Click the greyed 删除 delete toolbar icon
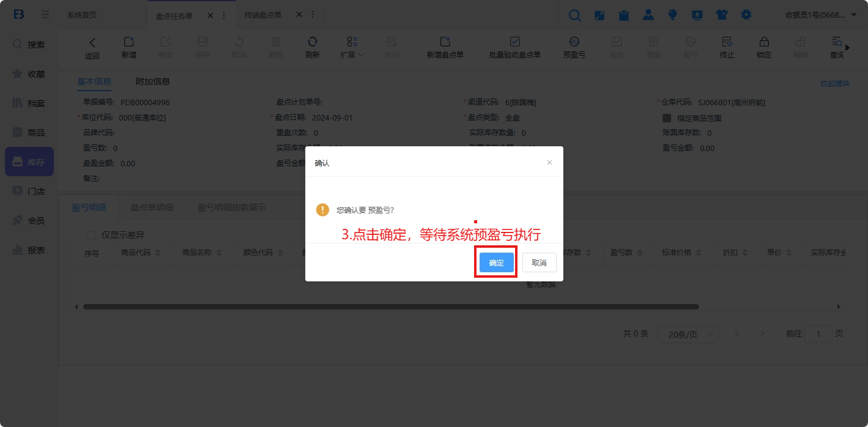Screen dimensions: 868x427 click(276, 42)
